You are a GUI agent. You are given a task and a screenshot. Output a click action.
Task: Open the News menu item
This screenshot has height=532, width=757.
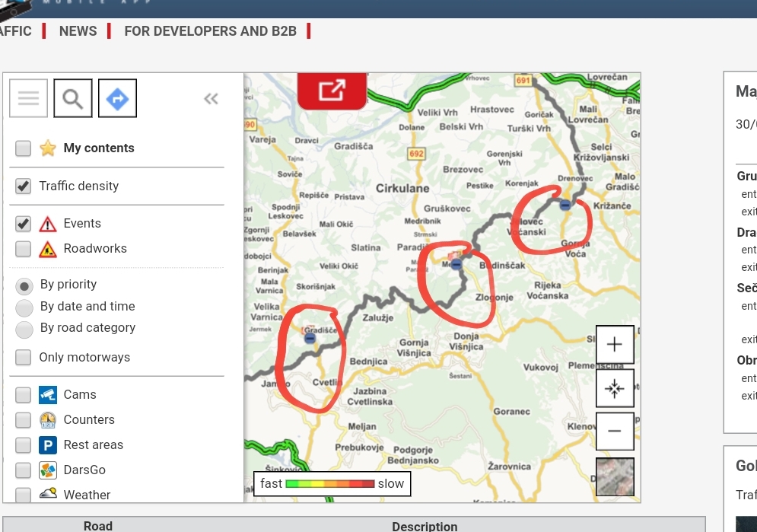78,31
